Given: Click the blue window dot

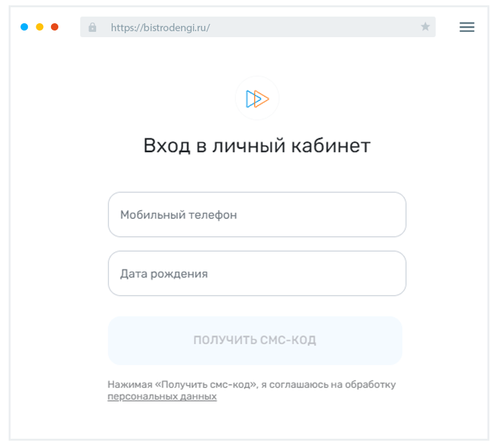Looking at the screenshot, I should point(24,27).
